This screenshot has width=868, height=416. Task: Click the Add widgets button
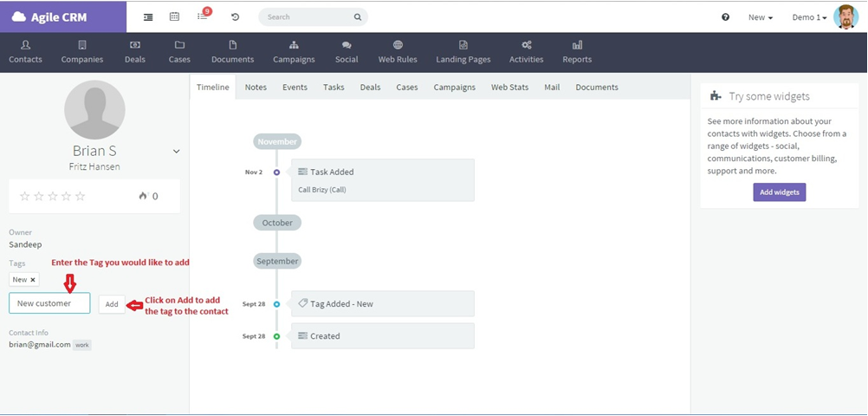(x=780, y=192)
